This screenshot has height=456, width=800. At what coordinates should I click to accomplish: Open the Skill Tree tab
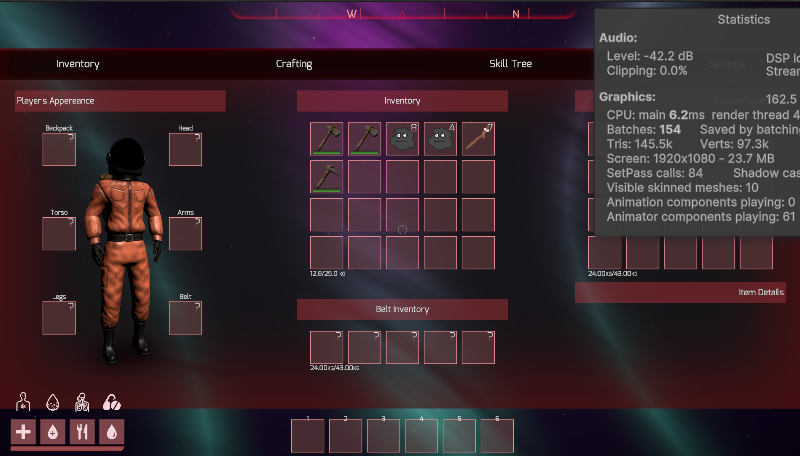pos(510,63)
